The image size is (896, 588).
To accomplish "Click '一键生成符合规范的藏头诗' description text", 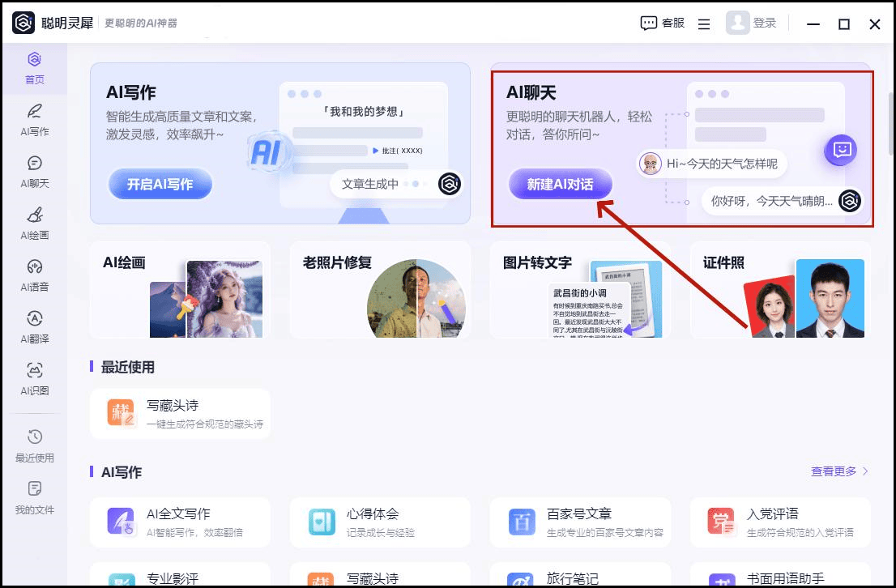I will 205,424.
